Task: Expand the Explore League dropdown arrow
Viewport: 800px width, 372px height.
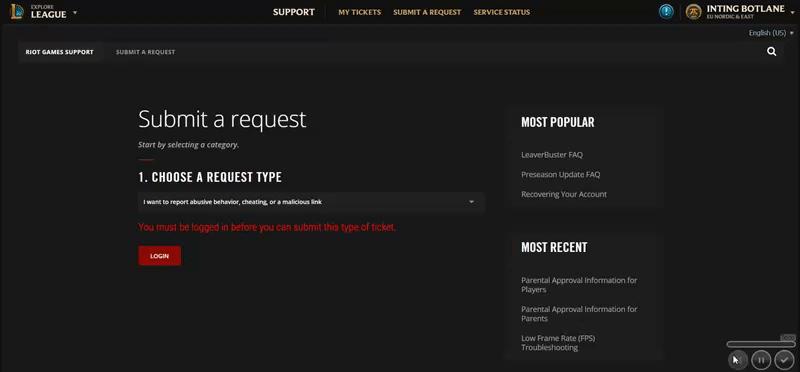Action: pos(75,12)
